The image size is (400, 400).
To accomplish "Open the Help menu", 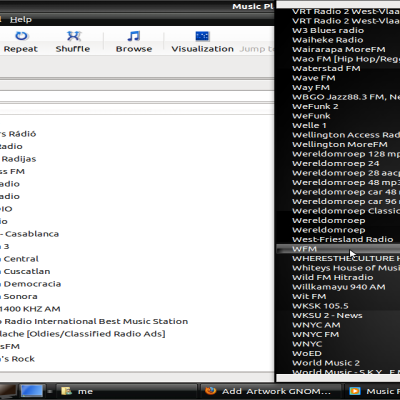I will point(21,20).
